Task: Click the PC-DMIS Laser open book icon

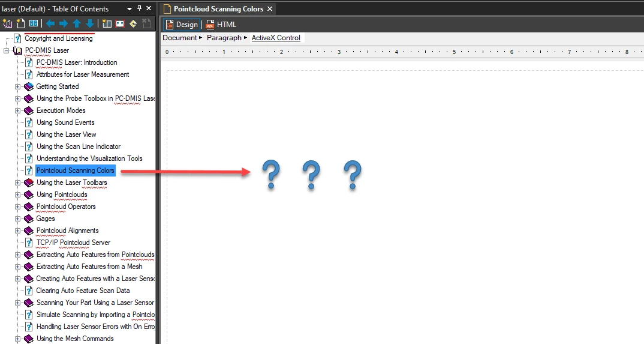Action: point(17,50)
